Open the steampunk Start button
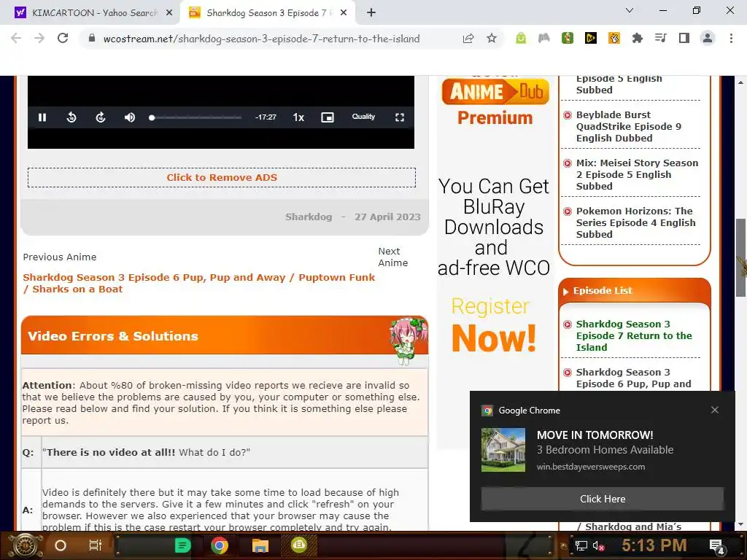 tap(26, 545)
